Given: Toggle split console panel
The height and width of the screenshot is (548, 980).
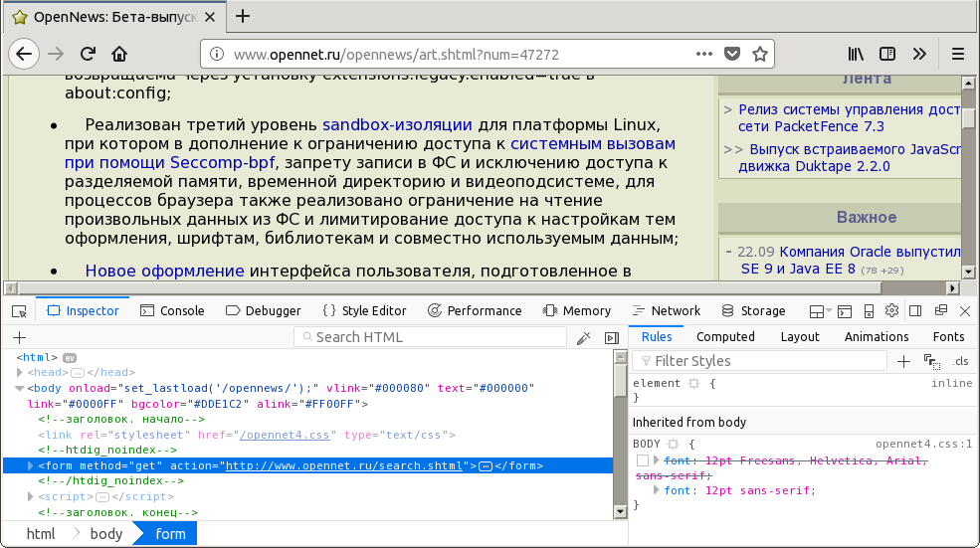Looking at the screenshot, I should (x=845, y=311).
